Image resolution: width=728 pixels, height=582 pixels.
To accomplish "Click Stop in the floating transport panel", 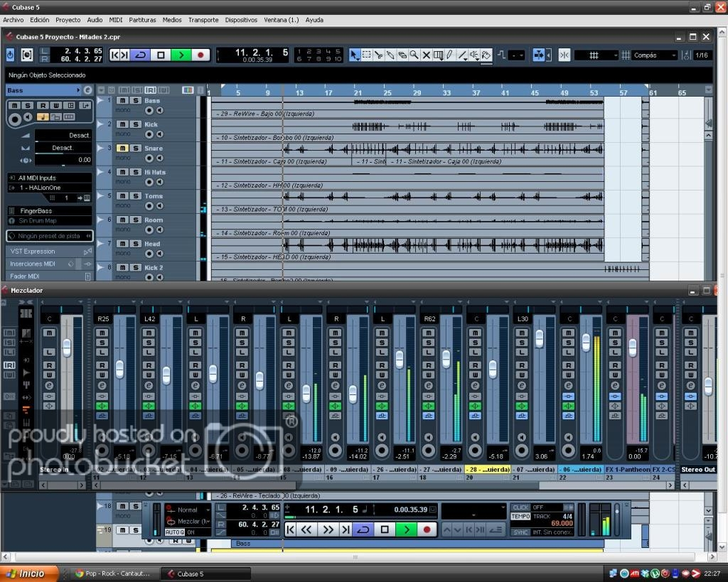I will [385, 529].
